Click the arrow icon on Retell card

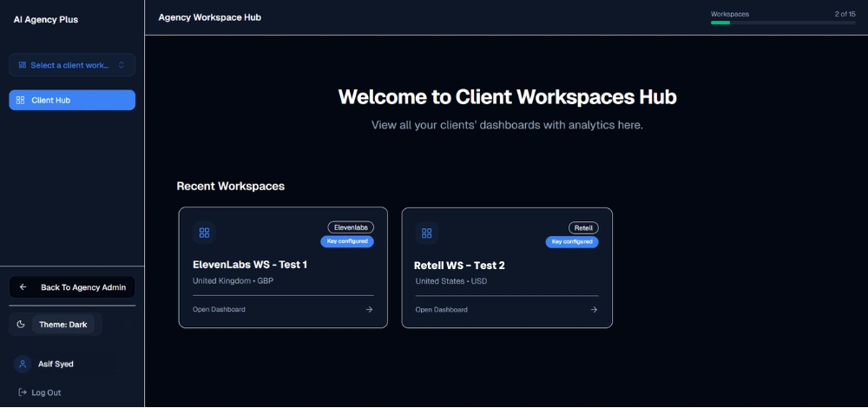(x=594, y=309)
